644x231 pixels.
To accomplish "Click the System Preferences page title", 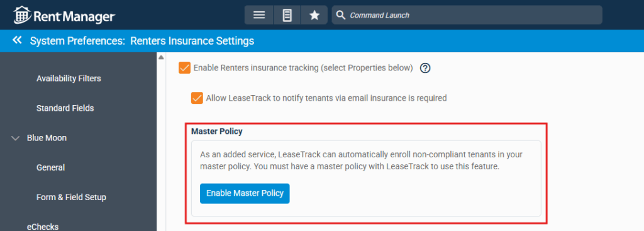I will (142, 41).
